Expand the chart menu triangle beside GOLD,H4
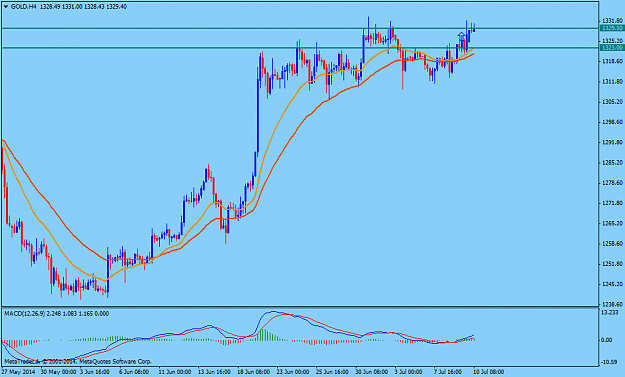Image resolution: width=625 pixels, height=377 pixels. [6, 7]
